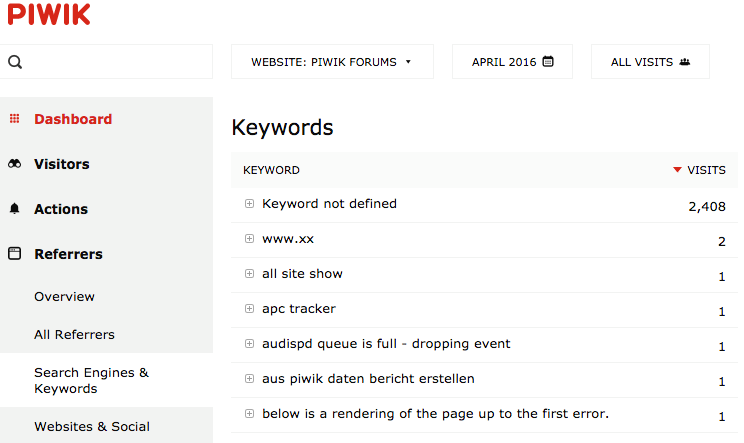The height and width of the screenshot is (443, 744).
Task: Focus the search input field
Action: (106, 62)
